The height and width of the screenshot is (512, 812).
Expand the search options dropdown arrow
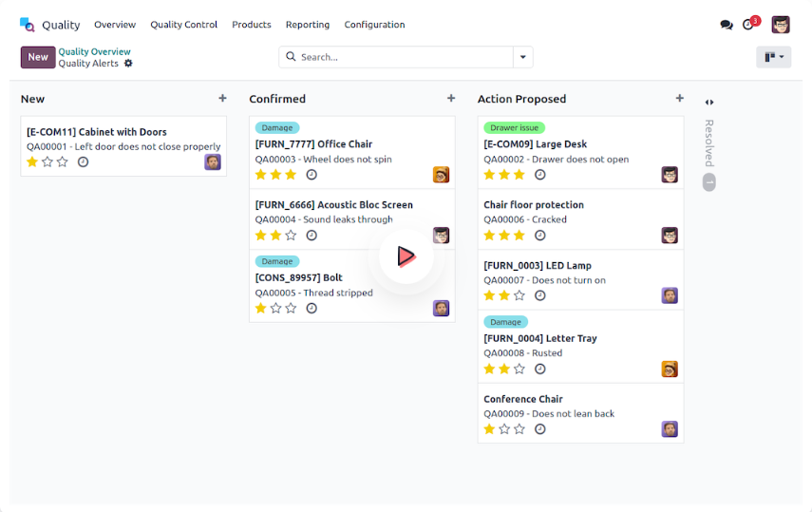pos(522,57)
